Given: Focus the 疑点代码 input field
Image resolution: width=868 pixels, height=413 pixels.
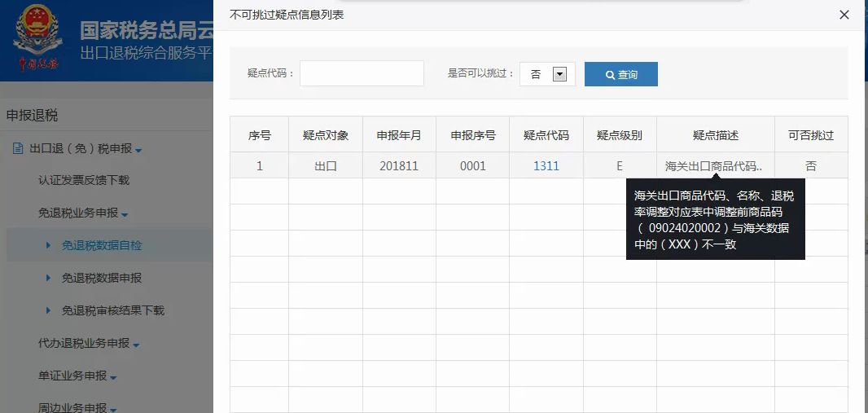Looking at the screenshot, I should [x=362, y=73].
